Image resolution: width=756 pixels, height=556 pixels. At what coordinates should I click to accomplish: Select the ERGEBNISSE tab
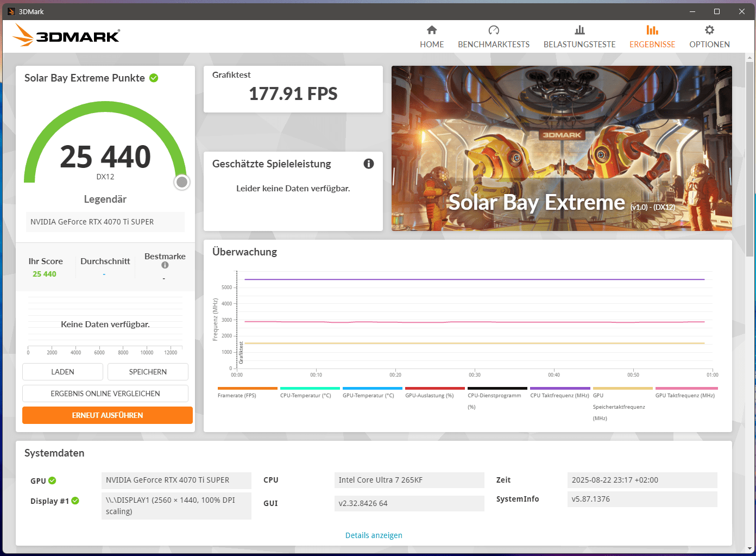[x=652, y=37]
